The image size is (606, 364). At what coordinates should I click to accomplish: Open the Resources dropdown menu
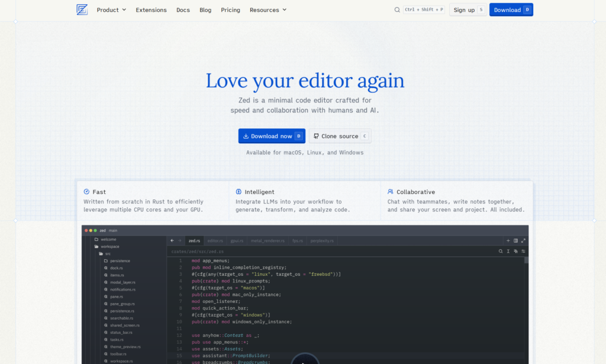pyautogui.click(x=267, y=9)
